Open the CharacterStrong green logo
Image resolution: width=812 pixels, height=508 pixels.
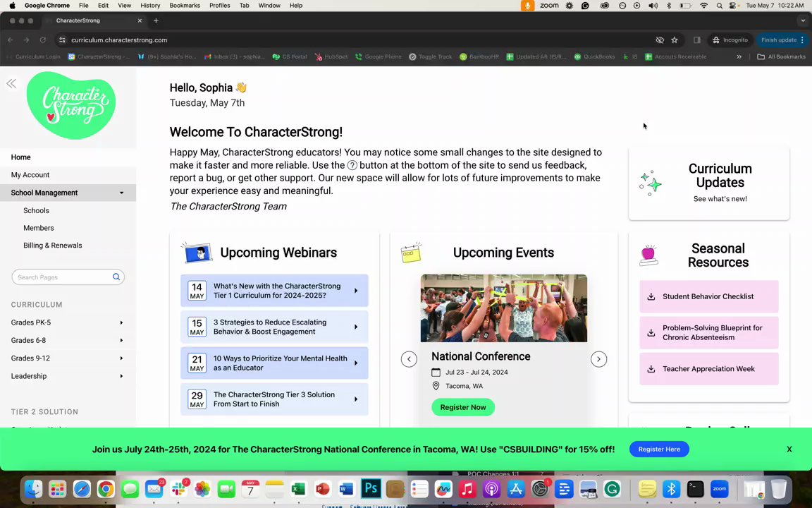pyautogui.click(x=71, y=105)
